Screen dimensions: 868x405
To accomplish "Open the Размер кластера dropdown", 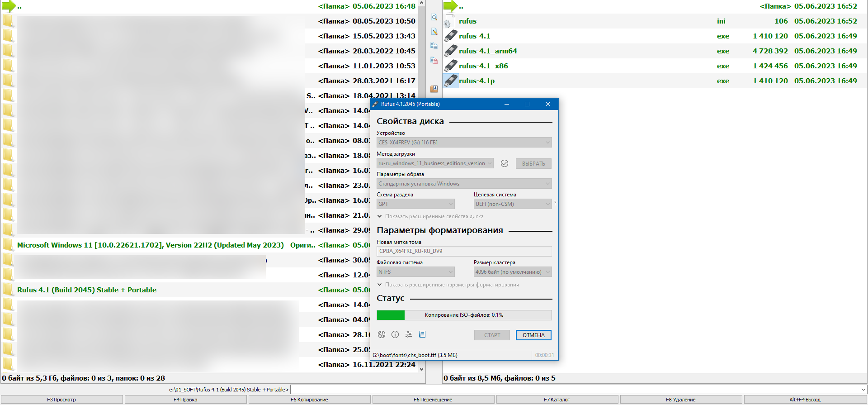I will click(x=513, y=272).
